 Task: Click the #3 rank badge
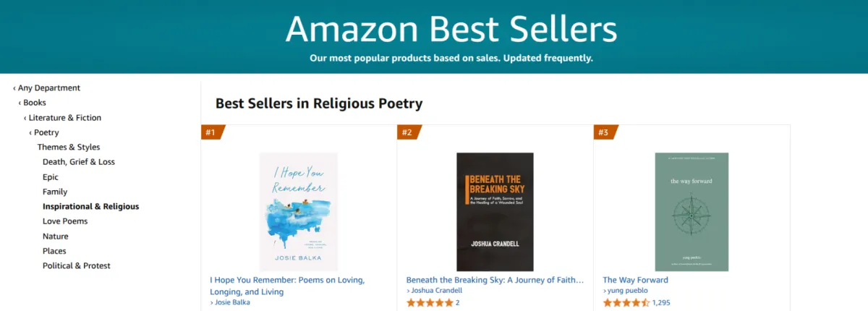[604, 132]
